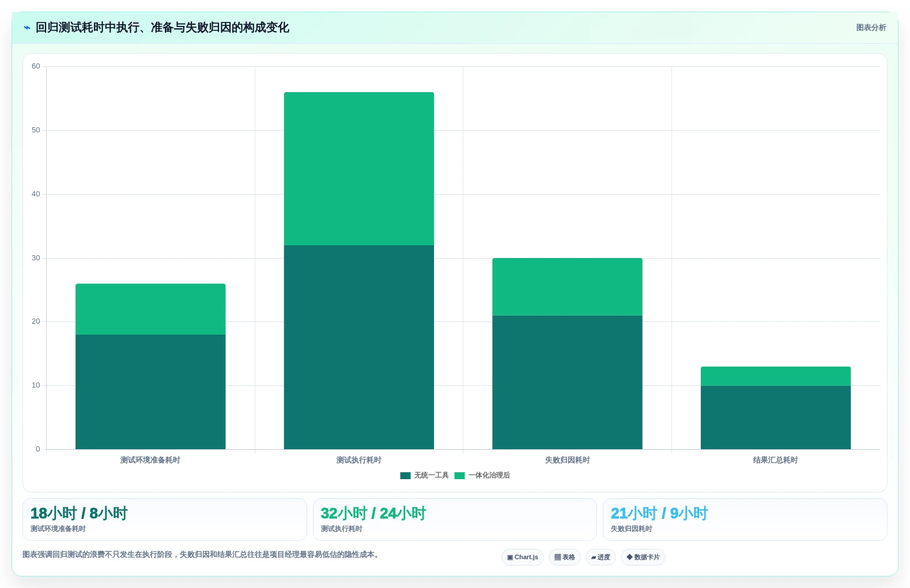Select the 表格 tag chip
The height and width of the screenshot is (588, 910).
pos(565,557)
